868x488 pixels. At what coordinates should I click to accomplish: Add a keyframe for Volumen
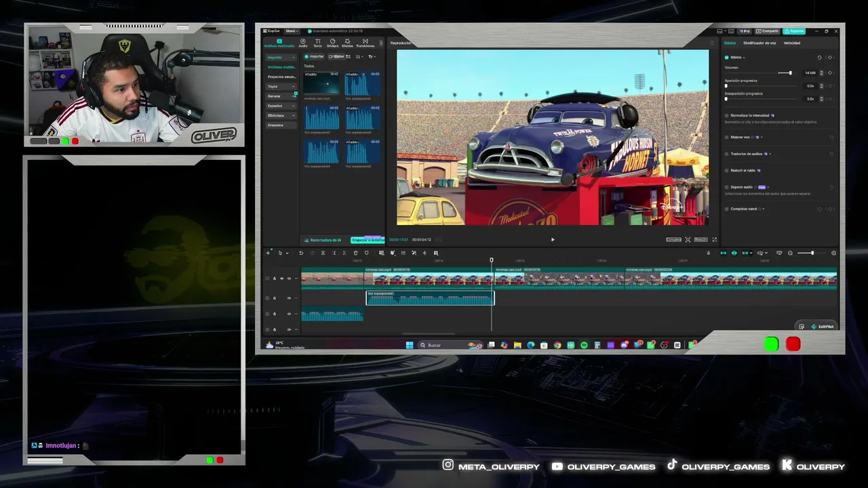[829, 73]
